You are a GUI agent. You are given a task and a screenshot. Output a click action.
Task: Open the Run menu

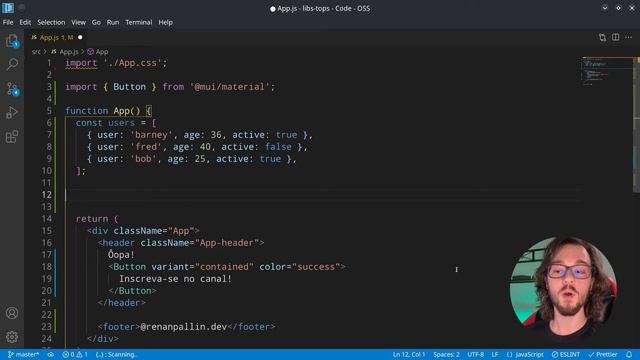[x=113, y=22]
